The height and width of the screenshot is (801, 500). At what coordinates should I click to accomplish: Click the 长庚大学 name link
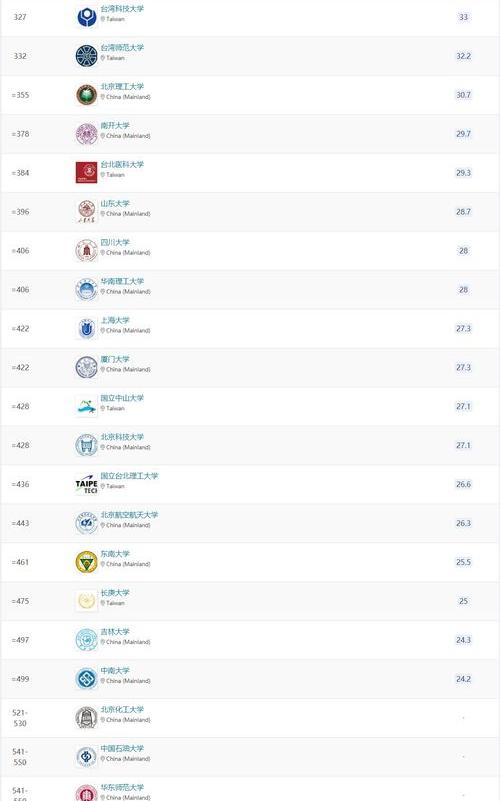tap(115, 593)
